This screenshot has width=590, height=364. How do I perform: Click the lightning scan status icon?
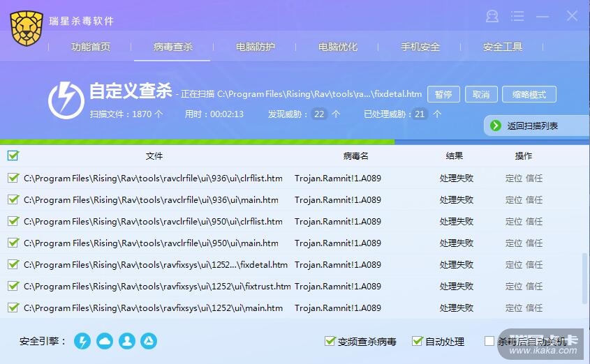pos(66,100)
